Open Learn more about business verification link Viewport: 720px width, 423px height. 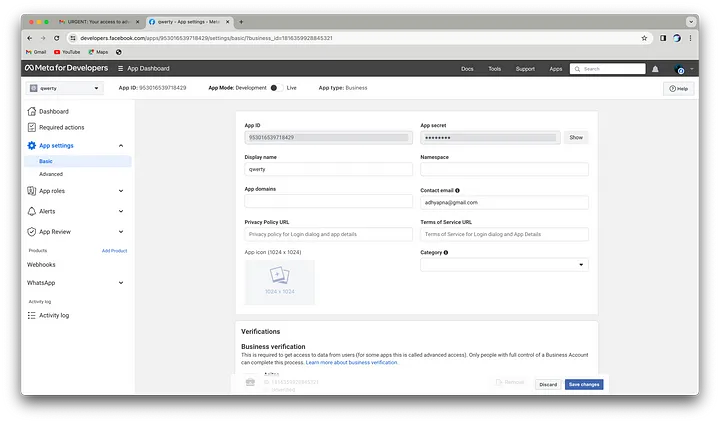[x=351, y=362]
